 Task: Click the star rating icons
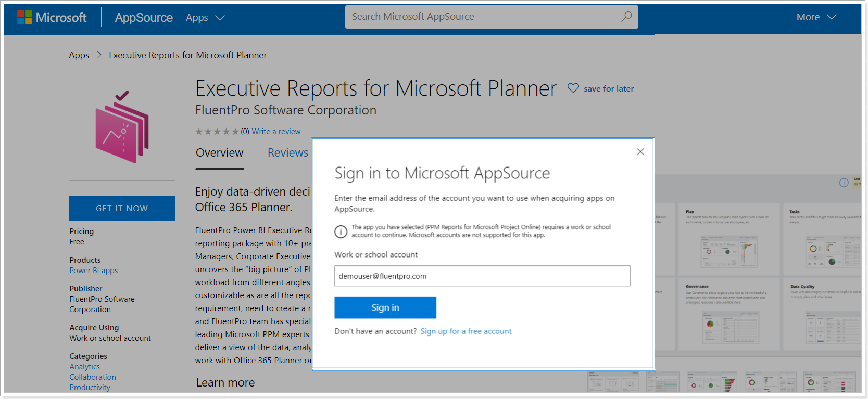[x=217, y=132]
